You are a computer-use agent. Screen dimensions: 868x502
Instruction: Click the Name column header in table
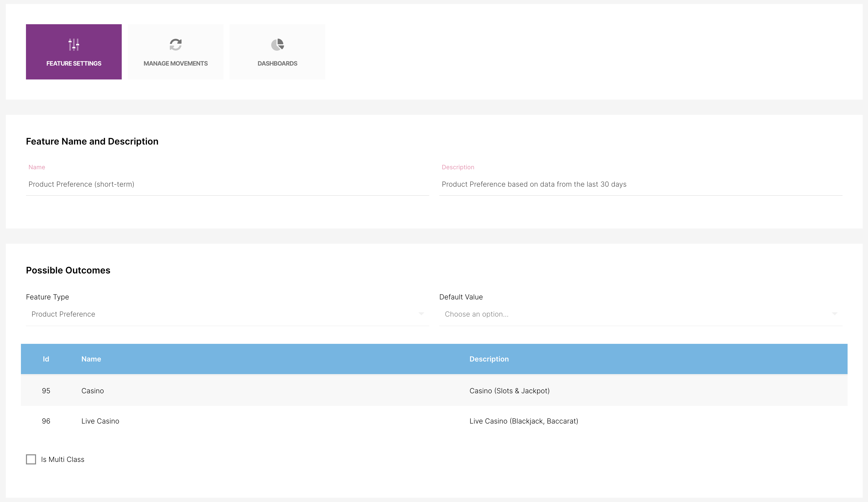coord(91,359)
